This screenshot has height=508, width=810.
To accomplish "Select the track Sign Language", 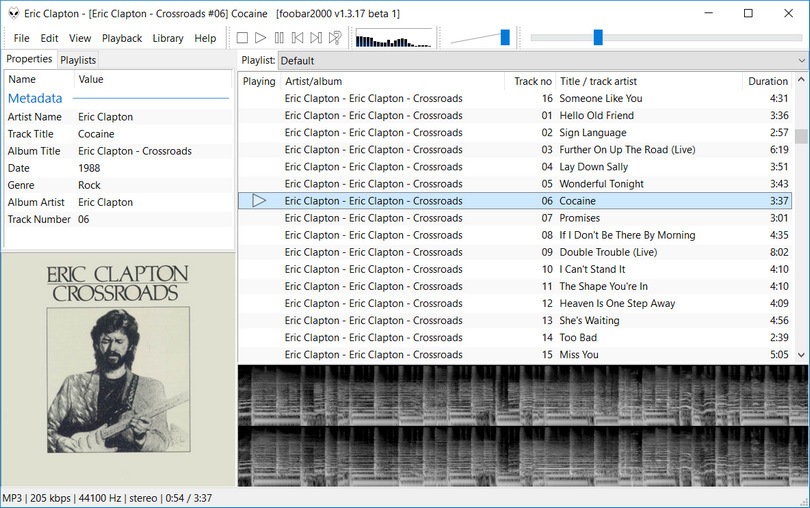I will pos(515,132).
